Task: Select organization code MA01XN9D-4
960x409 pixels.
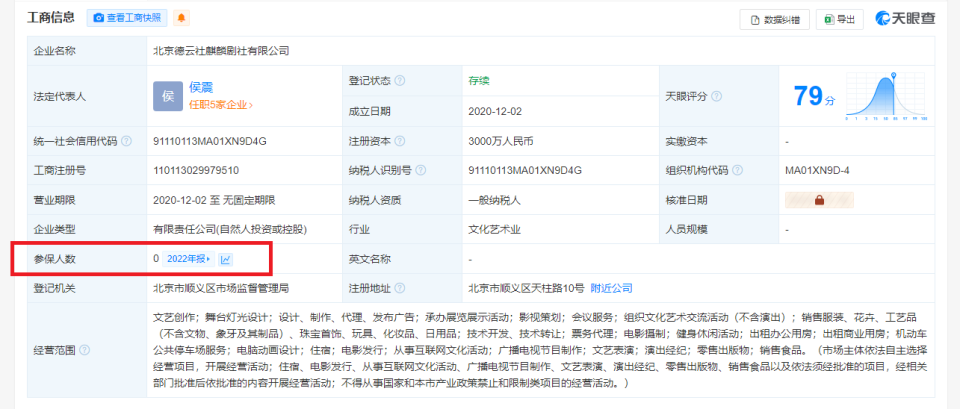Action: (x=817, y=171)
